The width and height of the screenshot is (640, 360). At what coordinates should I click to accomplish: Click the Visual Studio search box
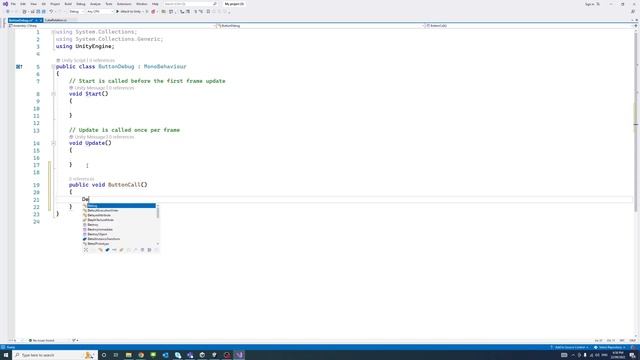point(190,4)
